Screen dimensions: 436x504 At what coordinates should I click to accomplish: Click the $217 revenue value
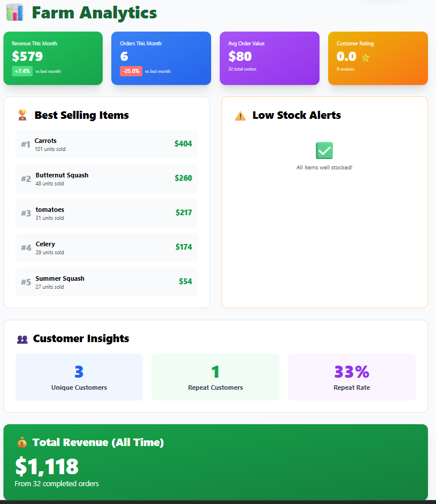coord(184,212)
